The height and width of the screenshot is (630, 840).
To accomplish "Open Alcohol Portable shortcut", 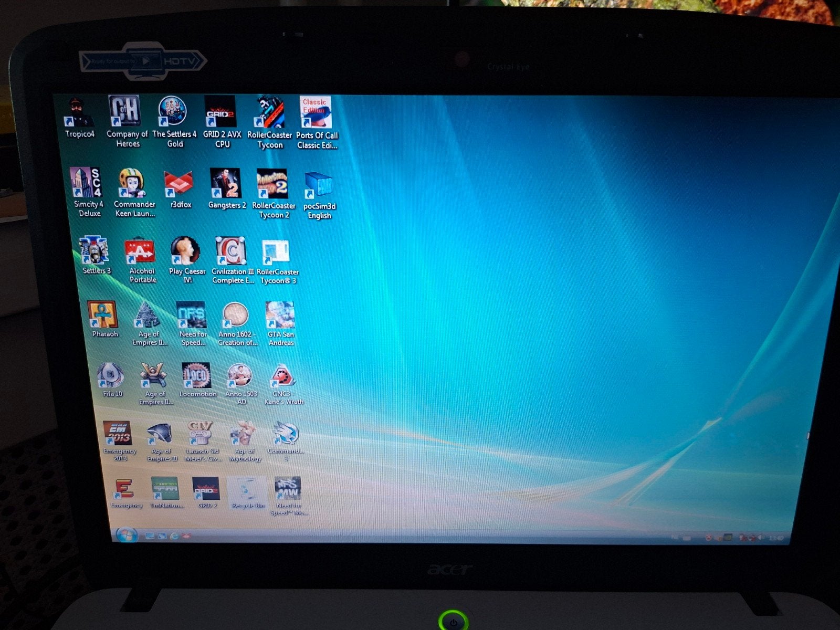I will click(141, 261).
